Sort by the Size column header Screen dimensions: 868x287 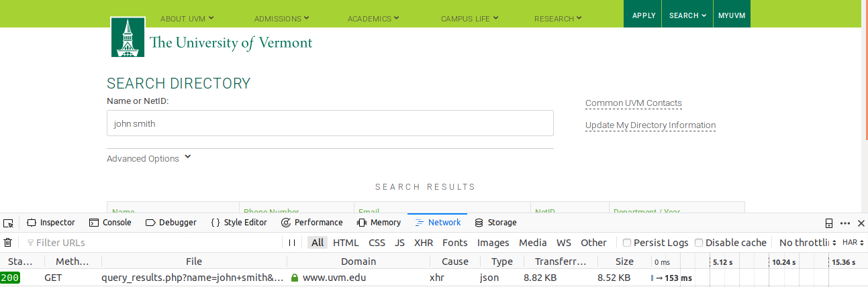click(x=624, y=262)
